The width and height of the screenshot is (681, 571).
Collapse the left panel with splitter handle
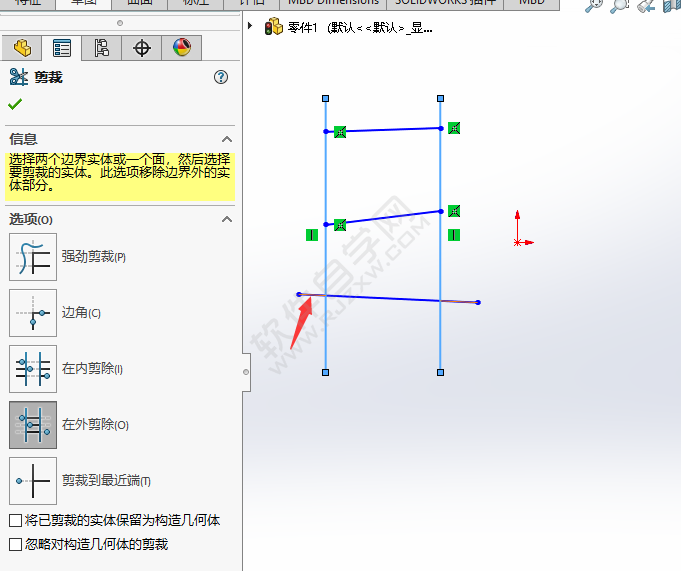click(246, 372)
